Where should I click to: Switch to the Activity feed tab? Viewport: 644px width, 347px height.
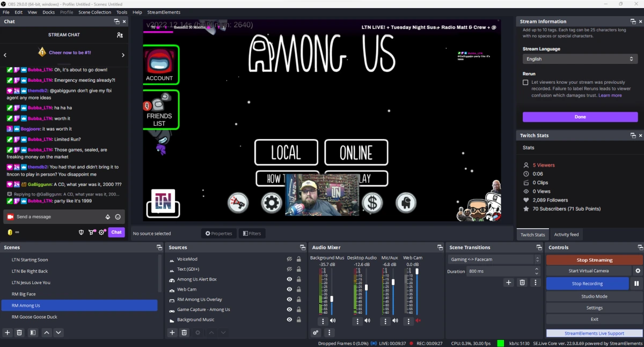click(x=567, y=235)
